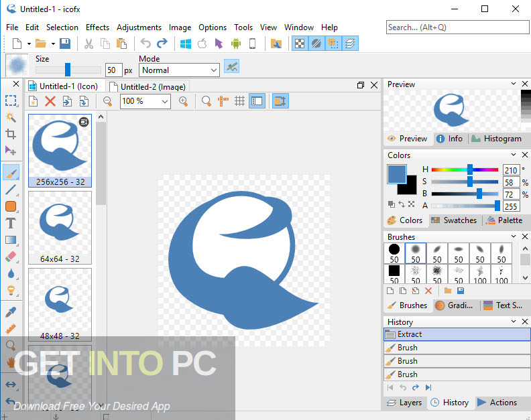The width and height of the screenshot is (531, 420).
Task: Select the blur drop tool
Action: [11, 273]
